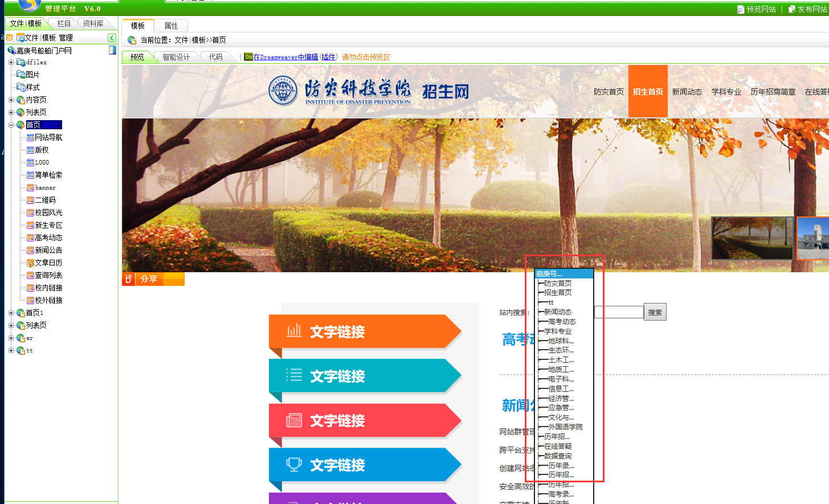Switch to the 栏目 tab

[x=64, y=23]
